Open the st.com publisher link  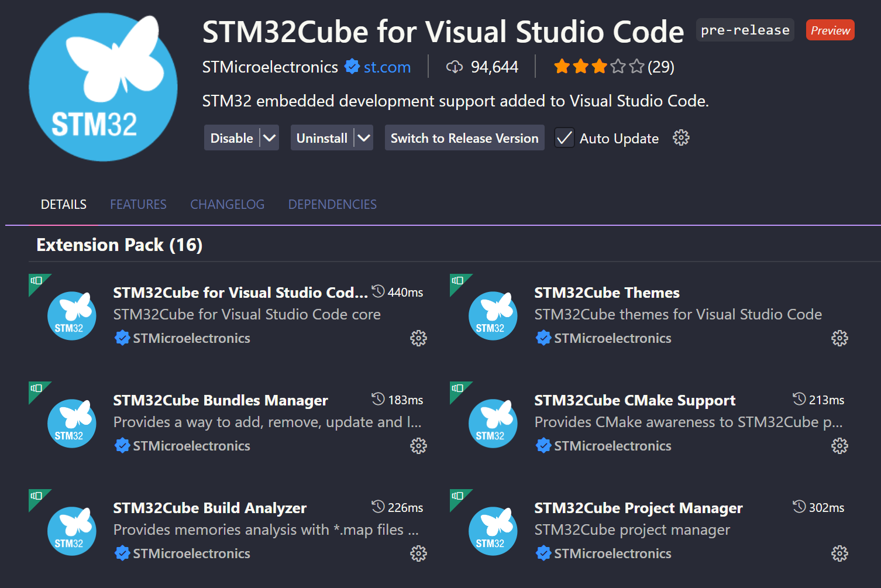387,67
